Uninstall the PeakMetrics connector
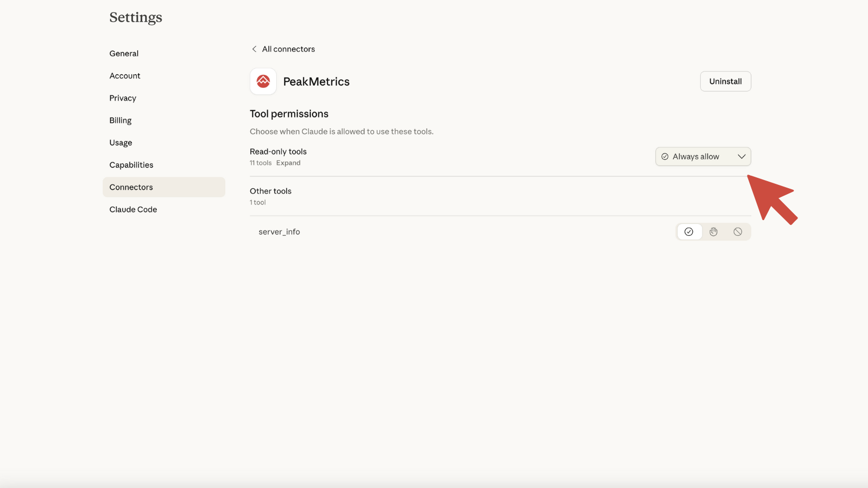 pos(725,81)
